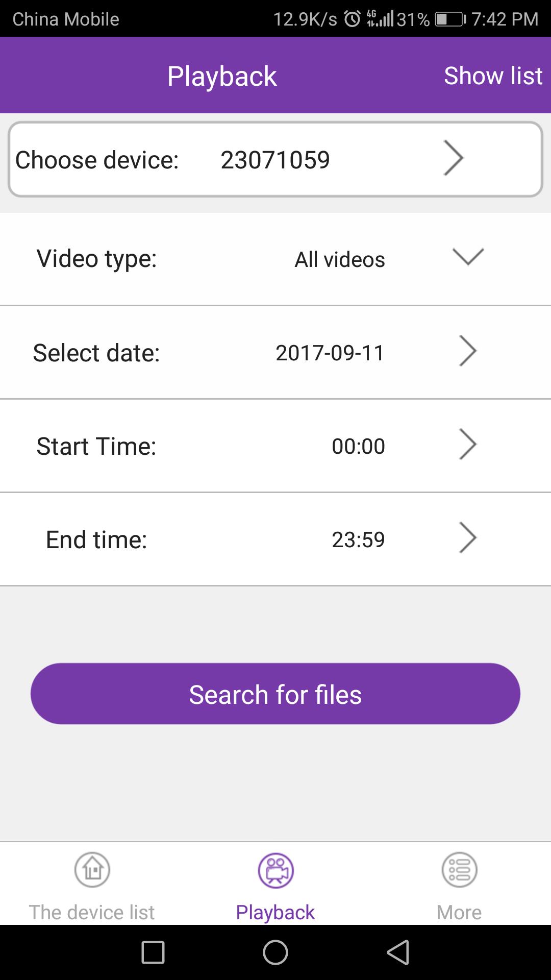Tap the Show list link

[x=493, y=76]
